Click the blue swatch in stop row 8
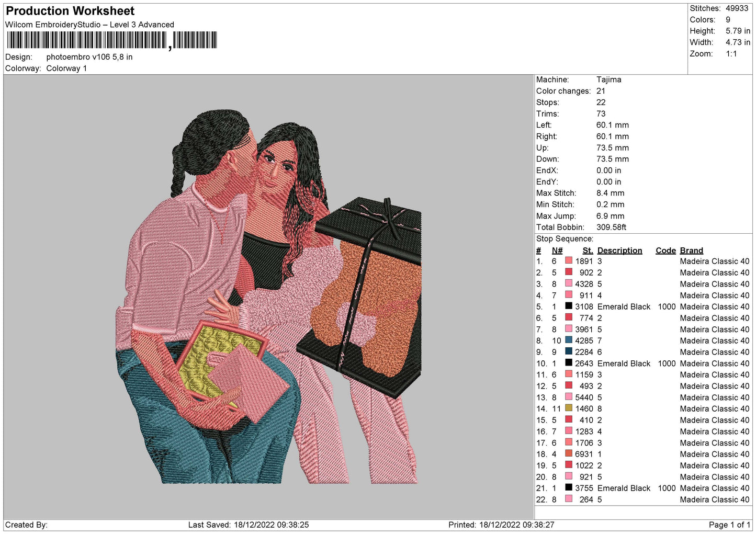The height and width of the screenshot is (534, 756). click(569, 340)
